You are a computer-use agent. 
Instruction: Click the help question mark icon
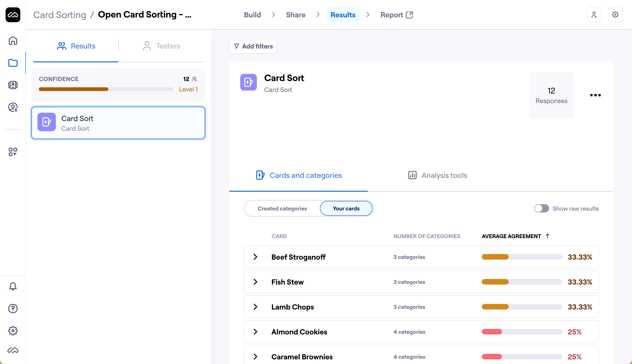tap(13, 309)
